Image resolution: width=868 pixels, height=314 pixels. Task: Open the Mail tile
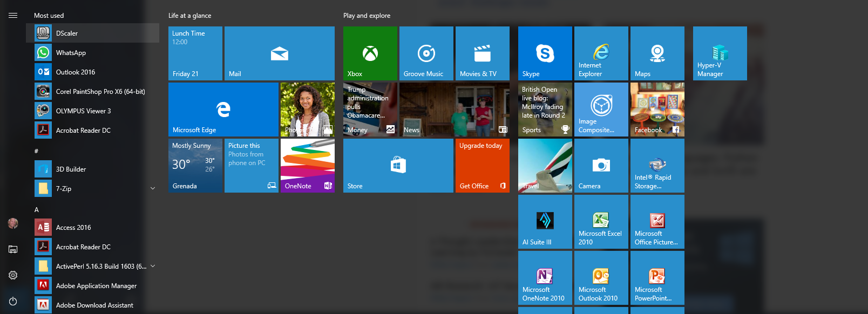tap(280, 53)
